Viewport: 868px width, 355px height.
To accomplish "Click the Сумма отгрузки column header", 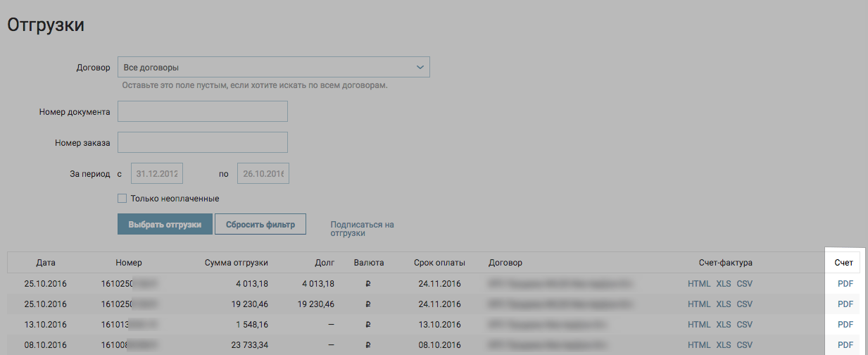I will [236, 263].
